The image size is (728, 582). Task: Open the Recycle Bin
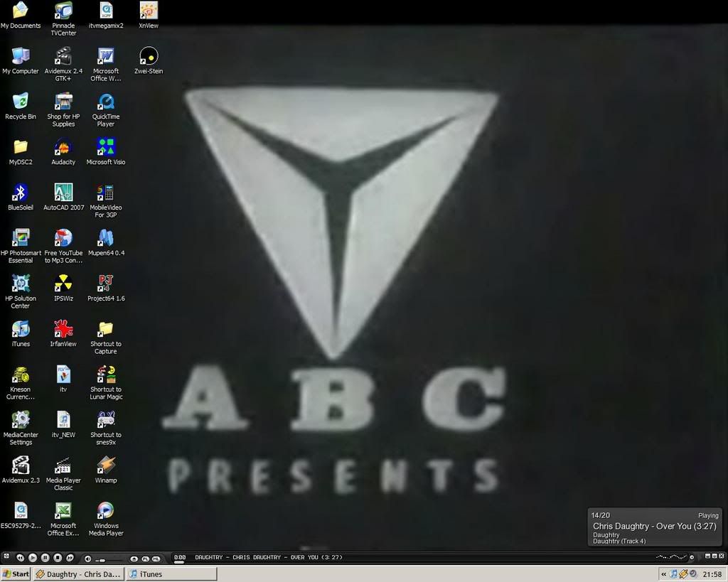21,106
